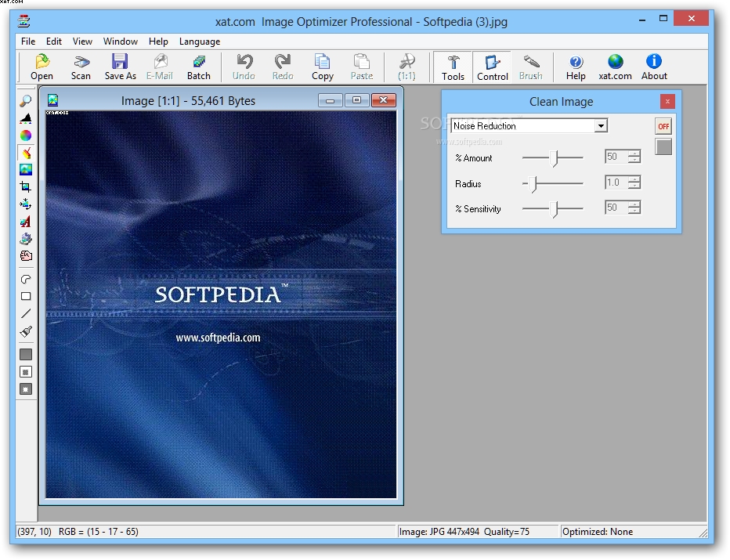The width and height of the screenshot is (730, 560).
Task: Select the landscape picture tool in sidebar
Action: (x=26, y=170)
